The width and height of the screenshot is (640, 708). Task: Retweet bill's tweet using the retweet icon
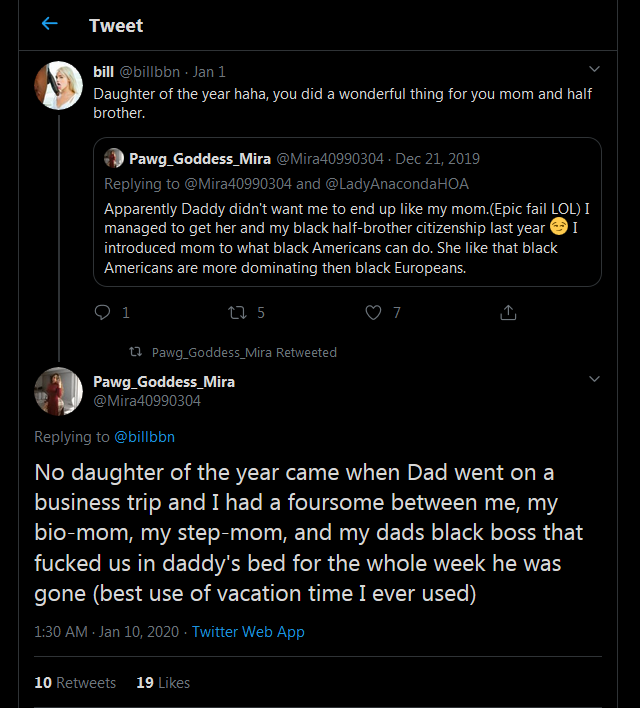pos(237,313)
